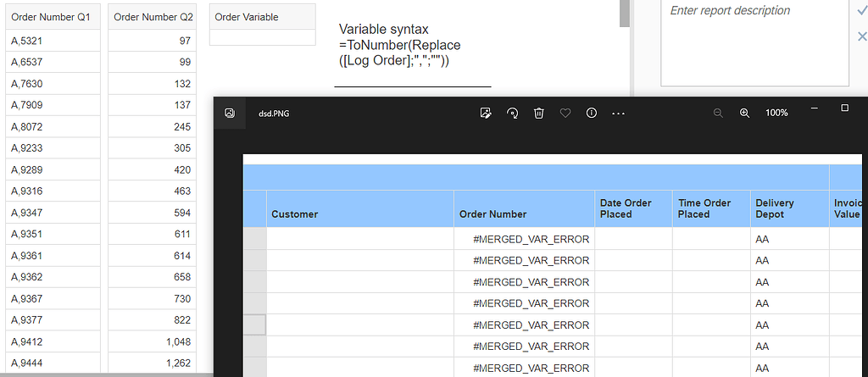
Task: Click the Photos app icon beside dsd.PNG
Action: click(229, 113)
